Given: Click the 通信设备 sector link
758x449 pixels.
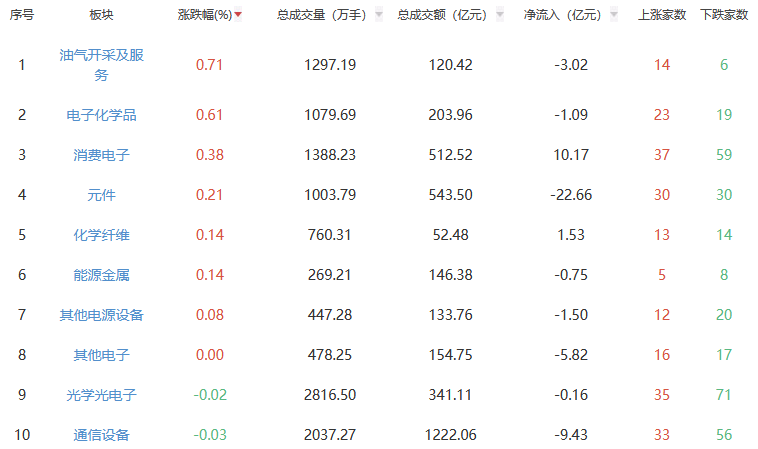Looking at the screenshot, I should pyautogui.click(x=101, y=435).
